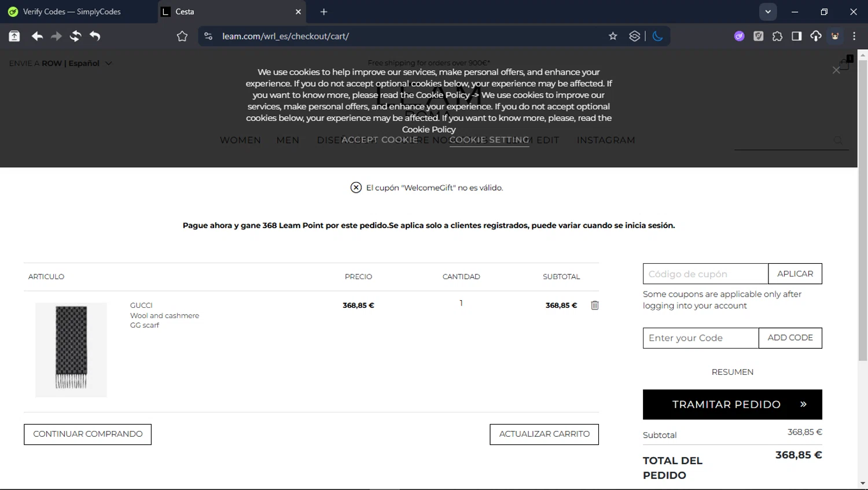Expand the ENVIE A ROW Español selector
The height and width of the screenshot is (490, 868).
(x=60, y=63)
